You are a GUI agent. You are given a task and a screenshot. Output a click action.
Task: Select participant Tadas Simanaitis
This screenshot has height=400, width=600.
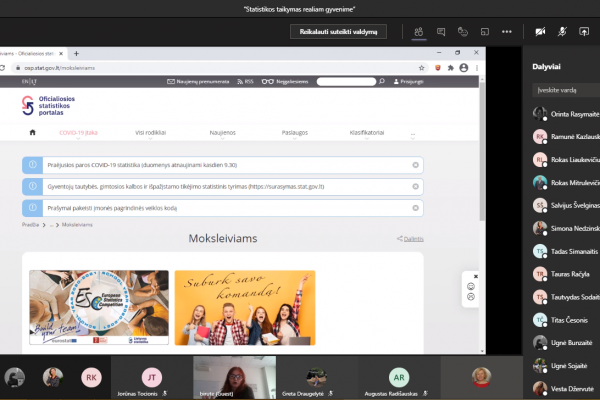click(566, 251)
